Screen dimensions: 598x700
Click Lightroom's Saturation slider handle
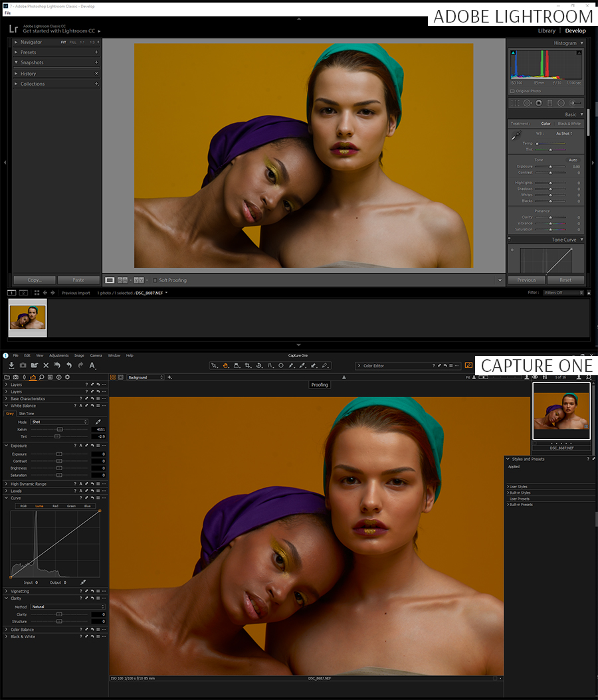pyautogui.click(x=551, y=230)
